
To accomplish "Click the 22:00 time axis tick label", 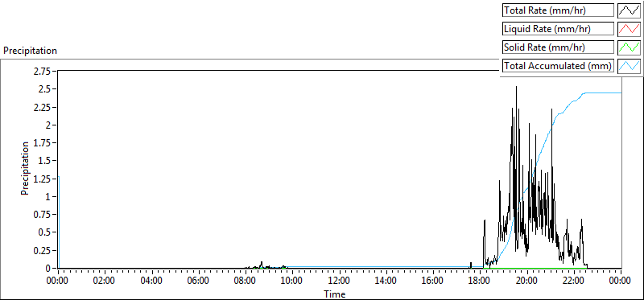I will pos(573,281).
